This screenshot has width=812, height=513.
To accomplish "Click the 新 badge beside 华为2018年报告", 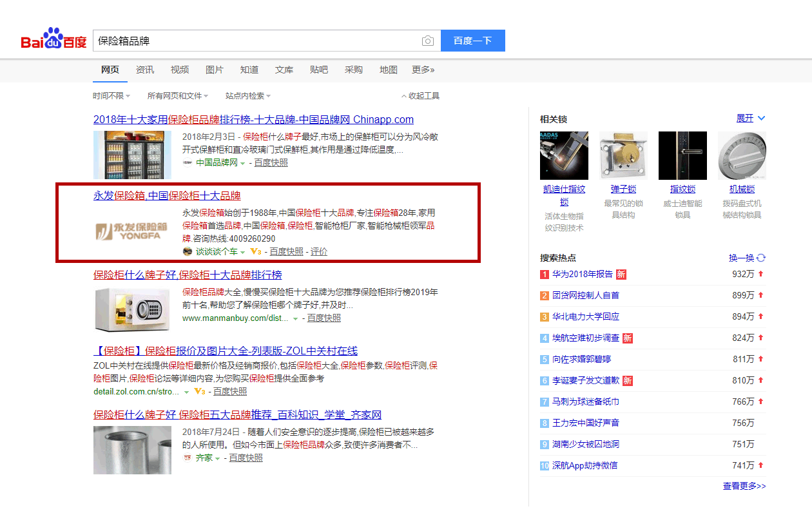I will click(x=621, y=274).
